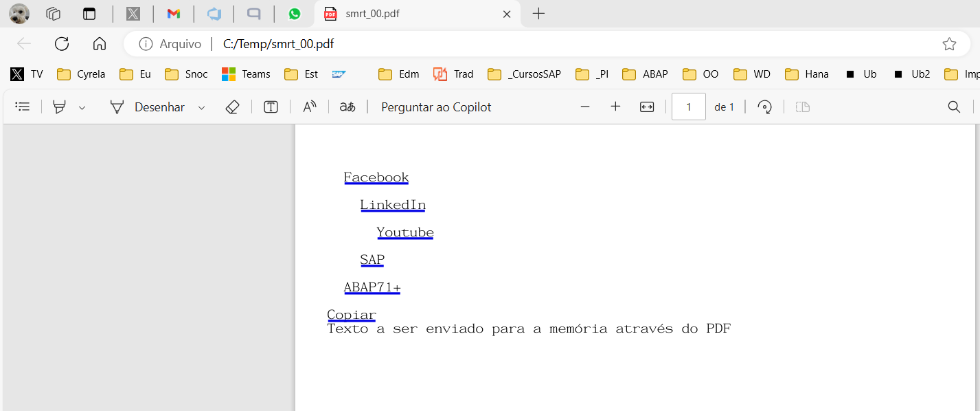Open the Ub bookmark
Viewport: 980px width, 411px height.
(861, 74)
